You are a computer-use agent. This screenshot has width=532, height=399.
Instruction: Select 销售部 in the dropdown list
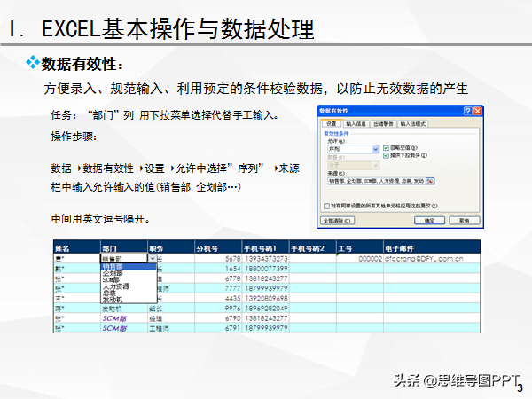pyautogui.click(x=129, y=267)
